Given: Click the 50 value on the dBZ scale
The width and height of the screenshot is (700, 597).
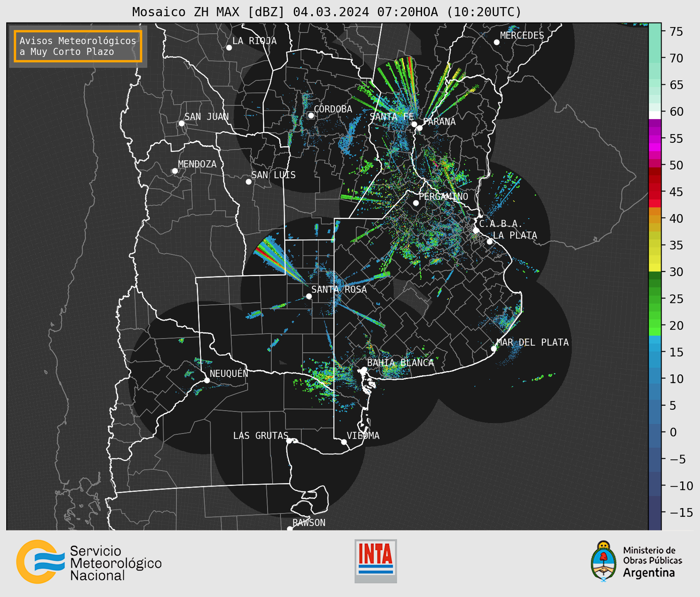Looking at the screenshot, I should (676, 165).
